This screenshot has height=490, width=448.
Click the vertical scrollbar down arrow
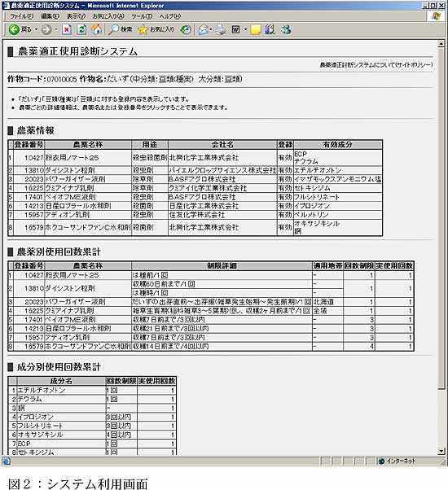(x=441, y=451)
